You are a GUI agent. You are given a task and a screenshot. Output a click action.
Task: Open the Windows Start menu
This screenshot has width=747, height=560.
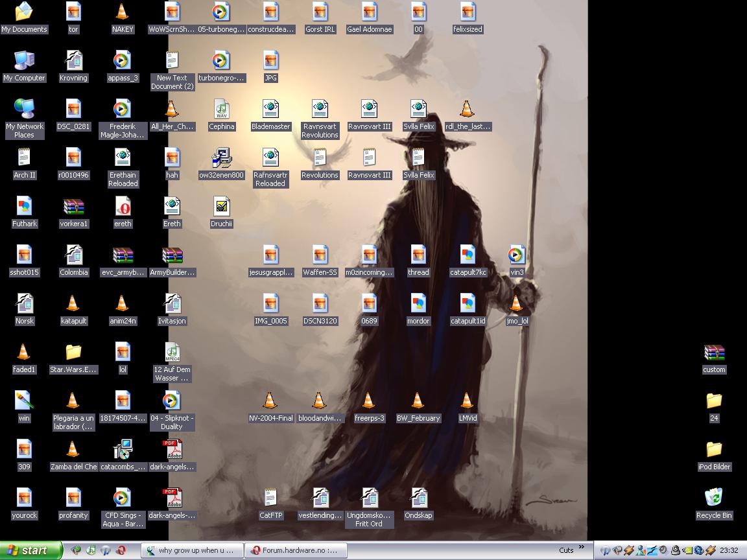[30, 550]
